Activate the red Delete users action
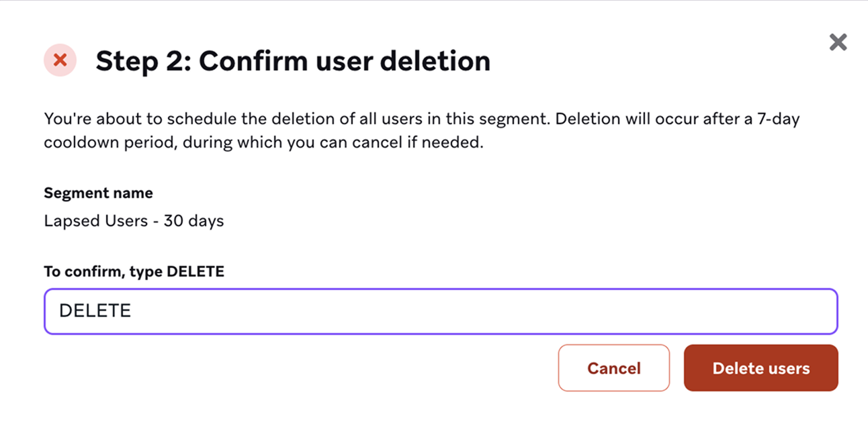Image resolution: width=868 pixels, height=433 pixels. point(761,368)
